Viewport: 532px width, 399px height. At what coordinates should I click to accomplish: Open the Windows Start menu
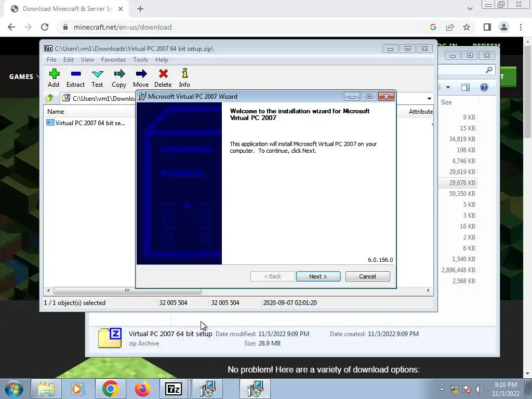[13, 389]
